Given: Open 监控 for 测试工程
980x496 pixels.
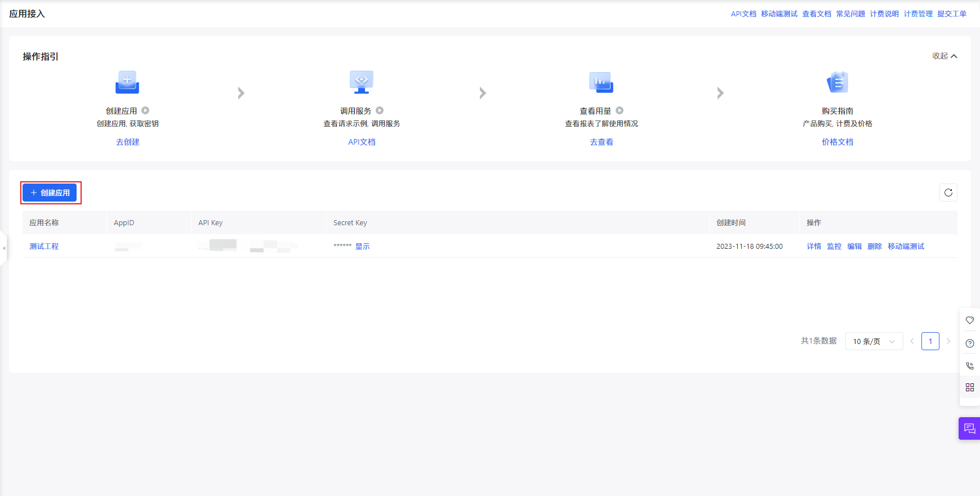Looking at the screenshot, I should pos(834,246).
